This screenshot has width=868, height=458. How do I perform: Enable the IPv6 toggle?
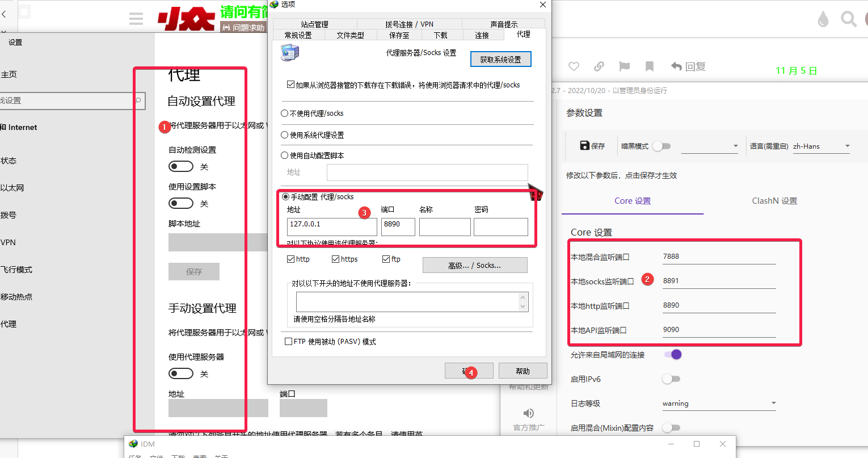point(671,379)
